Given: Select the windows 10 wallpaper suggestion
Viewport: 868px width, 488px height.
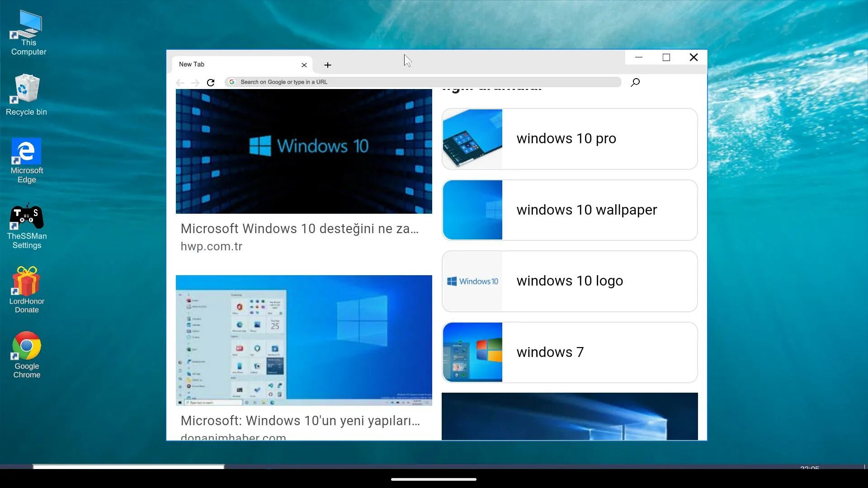Looking at the screenshot, I should click(x=570, y=210).
